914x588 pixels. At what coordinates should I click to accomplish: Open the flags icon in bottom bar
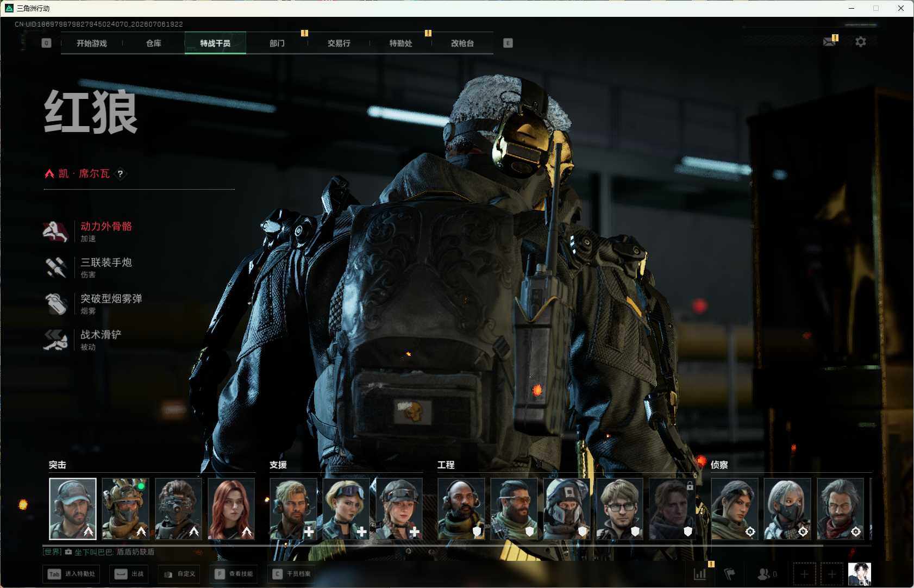(x=729, y=574)
